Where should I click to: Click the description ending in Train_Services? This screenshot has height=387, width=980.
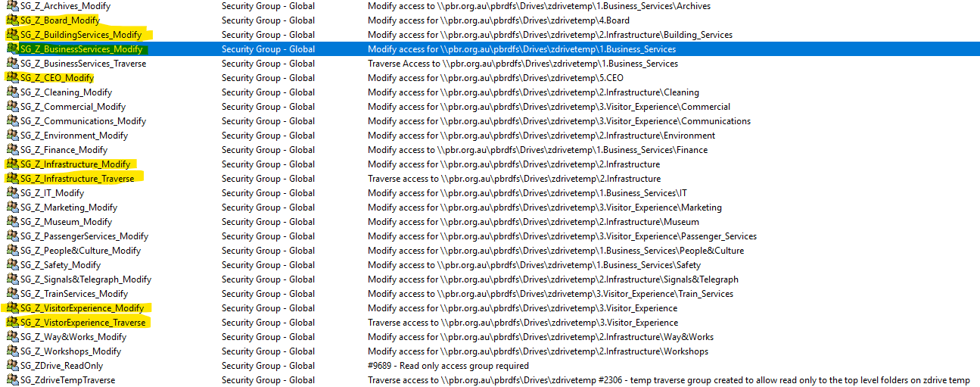tap(550, 294)
